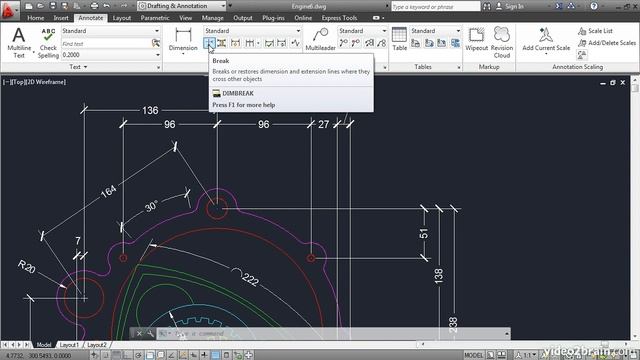
Task: Click the Undo arrow icon
Action: (107, 6)
